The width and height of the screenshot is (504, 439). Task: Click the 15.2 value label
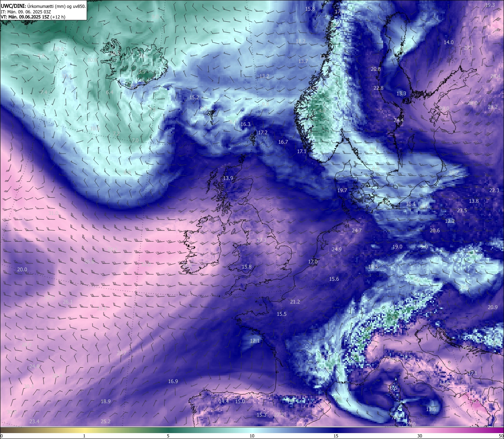pyautogui.click(x=194, y=98)
